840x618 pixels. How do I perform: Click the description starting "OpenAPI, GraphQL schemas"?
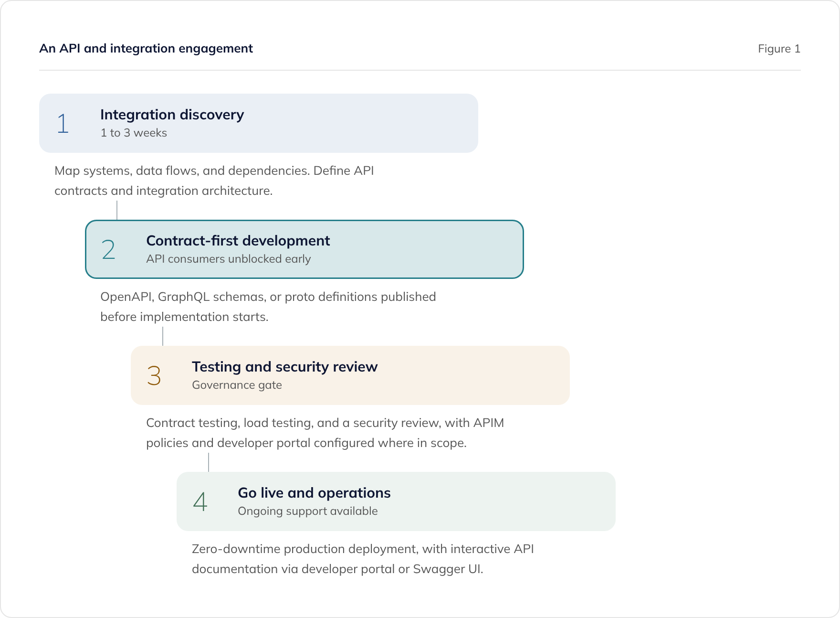pyautogui.click(x=268, y=307)
